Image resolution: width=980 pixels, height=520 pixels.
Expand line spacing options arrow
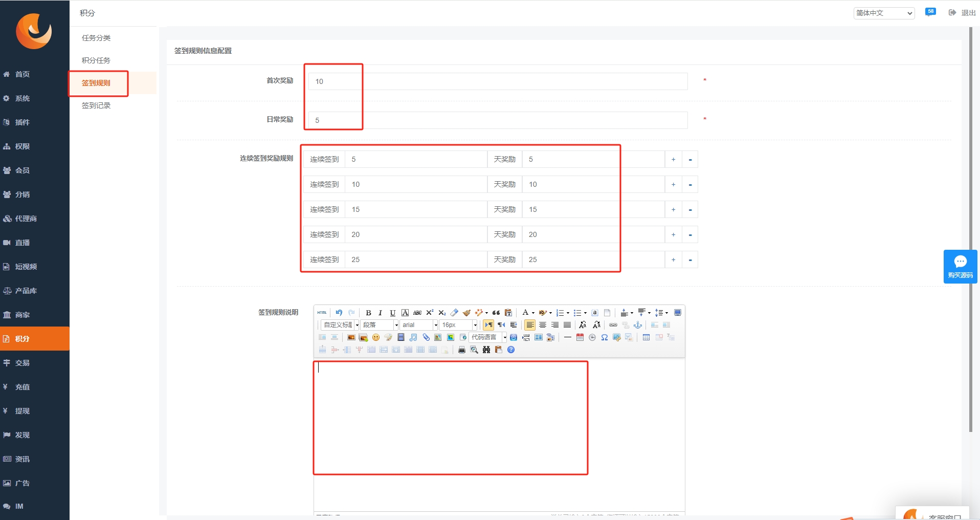(x=666, y=313)
